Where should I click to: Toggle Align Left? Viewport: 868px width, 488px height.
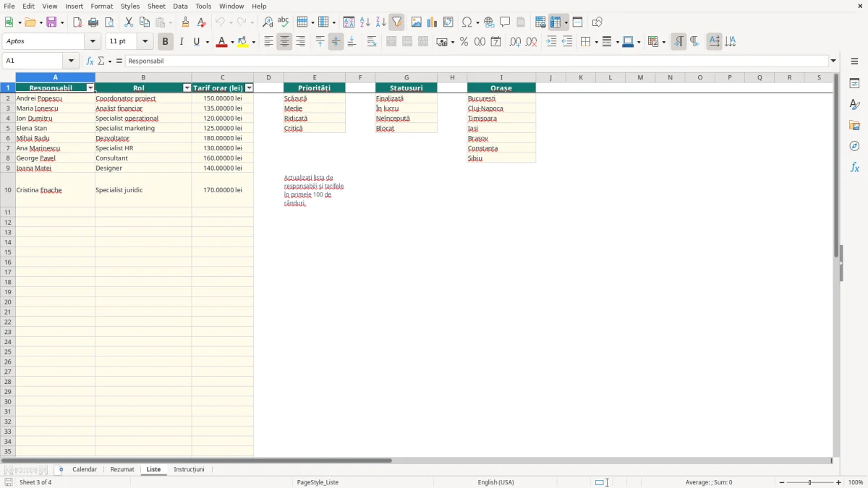(268, 42)
